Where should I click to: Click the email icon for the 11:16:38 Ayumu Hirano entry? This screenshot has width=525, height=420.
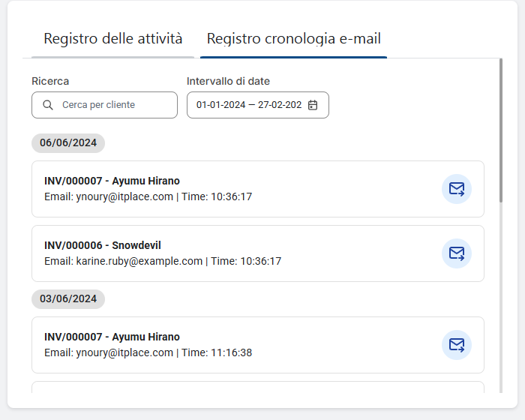tap(456, 345)
